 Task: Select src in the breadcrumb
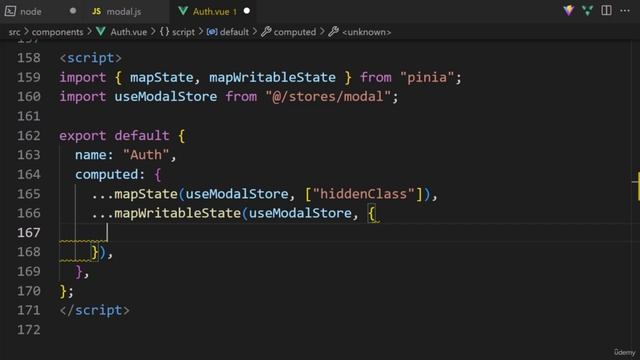14,32
